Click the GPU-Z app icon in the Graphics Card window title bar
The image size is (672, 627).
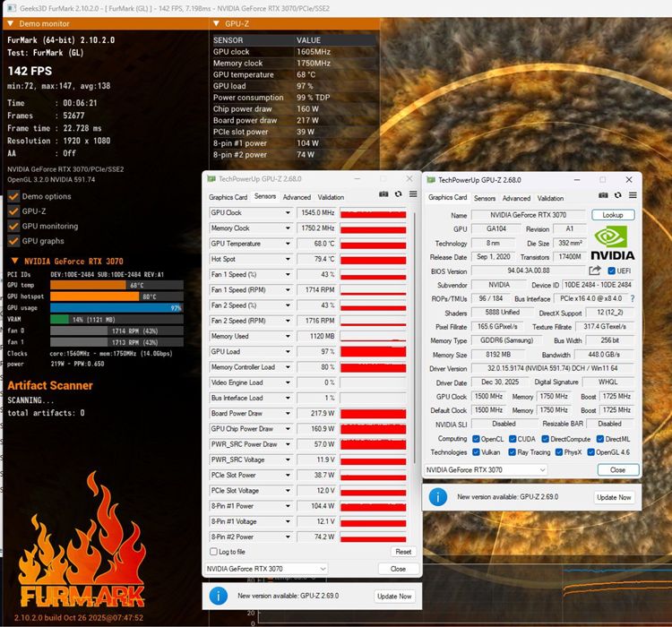tap(431, 180)
